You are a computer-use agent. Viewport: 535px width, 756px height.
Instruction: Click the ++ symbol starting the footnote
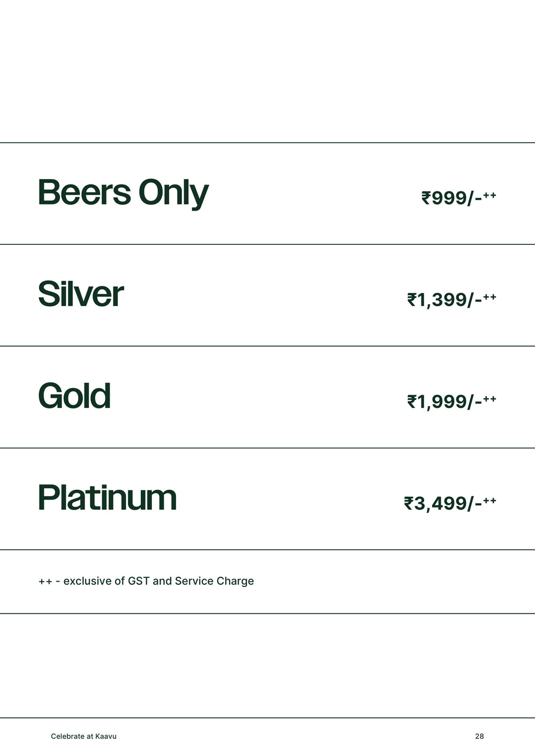(45, 582)
